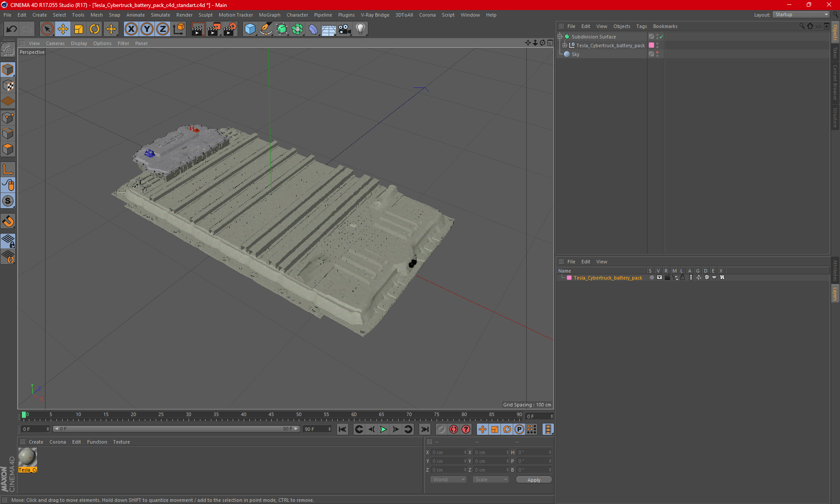Select the Live Selection tool
Image resolution: width=840 pixels, height=504 pixels.
[47, 29]
